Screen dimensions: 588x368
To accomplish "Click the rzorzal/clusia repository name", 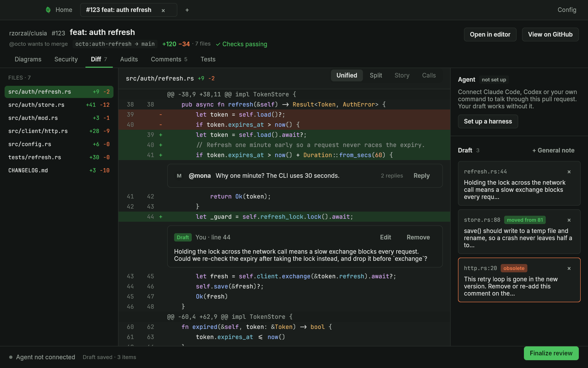I will click(28, 33).
